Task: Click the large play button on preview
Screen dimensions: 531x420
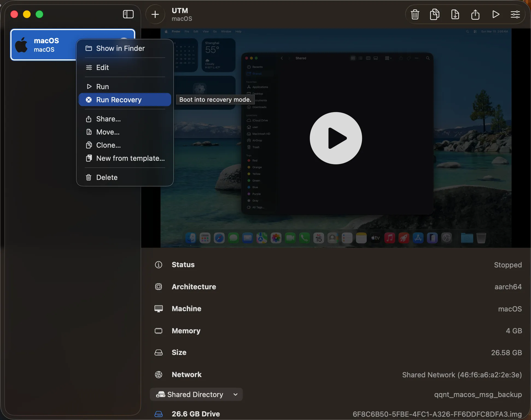Action: click(336, 138)
